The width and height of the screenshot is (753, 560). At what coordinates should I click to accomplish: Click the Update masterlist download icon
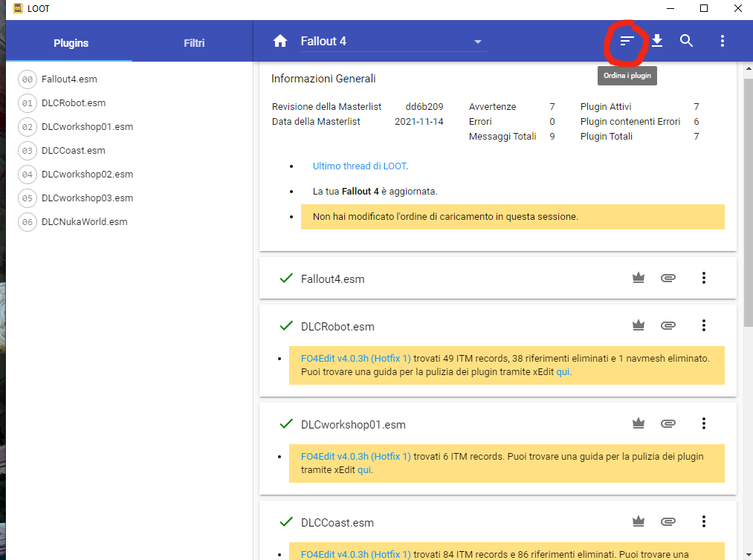(x=657, y=41)
